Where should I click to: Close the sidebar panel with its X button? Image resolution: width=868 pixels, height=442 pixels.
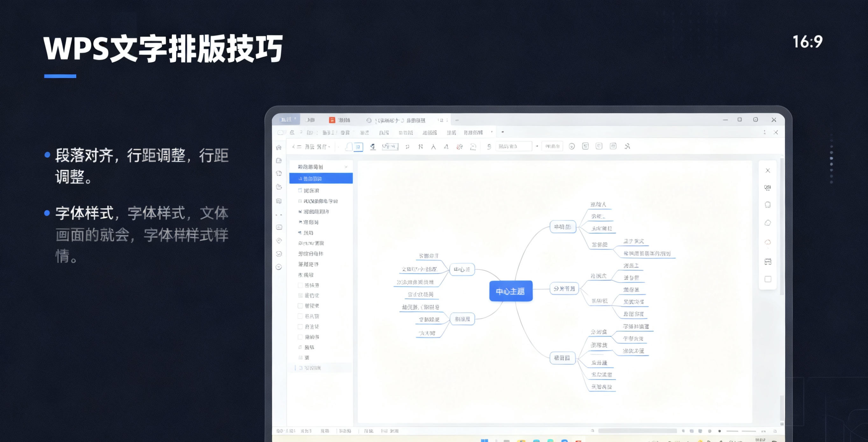pyautogui.click(x=346, y=167)
